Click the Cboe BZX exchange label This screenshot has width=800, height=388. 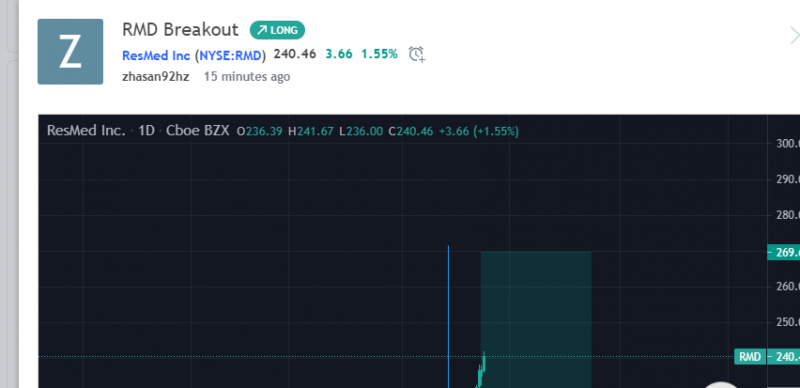198,131
